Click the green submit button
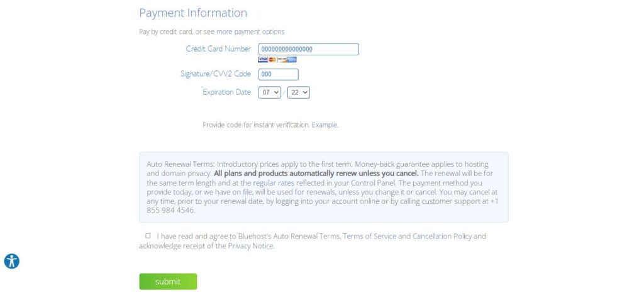Image resolution: width=644 pixels, height=295 pixels. [168, 281]
